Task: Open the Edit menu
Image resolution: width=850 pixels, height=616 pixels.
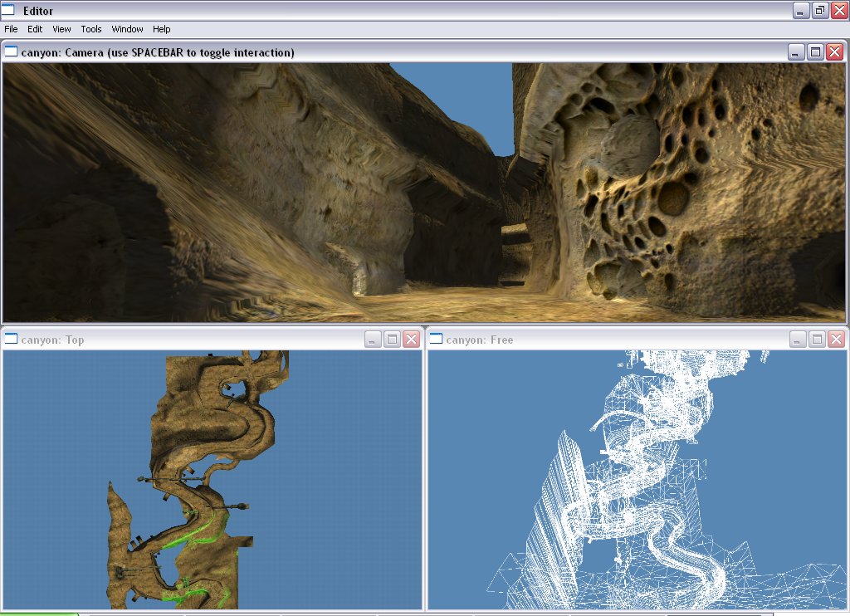Action: [35, 29]
